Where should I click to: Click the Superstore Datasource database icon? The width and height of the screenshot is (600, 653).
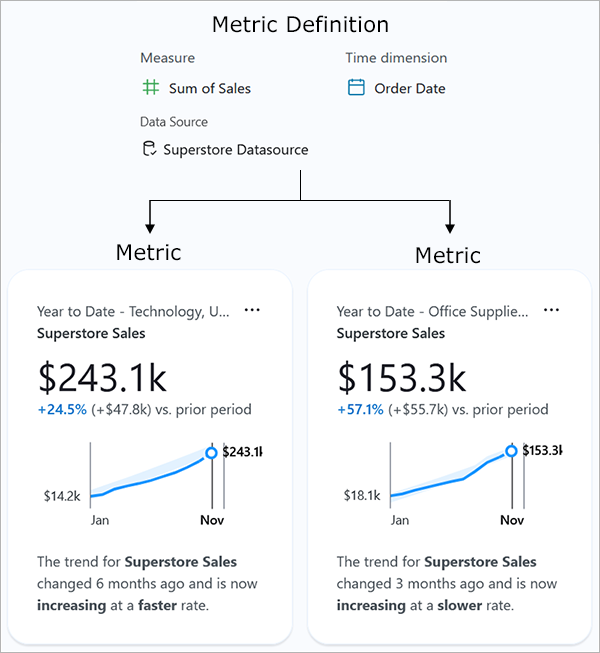[x=149, y=150]
